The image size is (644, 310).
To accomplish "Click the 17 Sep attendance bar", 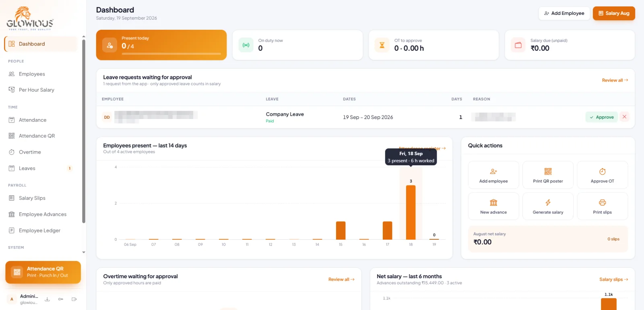I will coord(388,230).
